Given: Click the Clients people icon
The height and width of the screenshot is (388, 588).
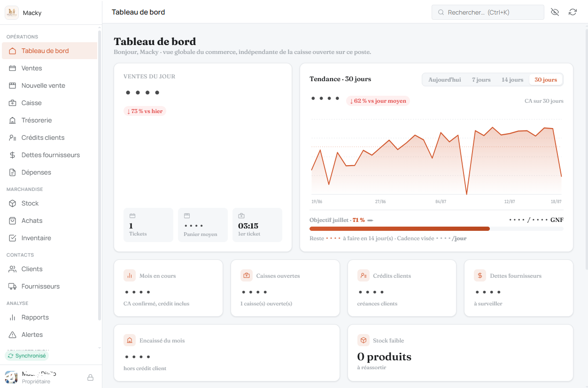Looking at the screenshot, I should (13, 269).
